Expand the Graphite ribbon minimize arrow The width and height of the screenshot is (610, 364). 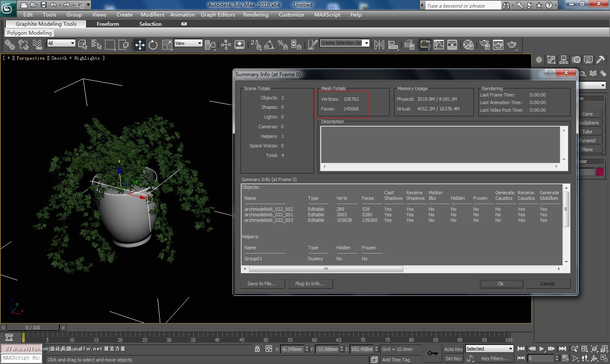[184, 24]
